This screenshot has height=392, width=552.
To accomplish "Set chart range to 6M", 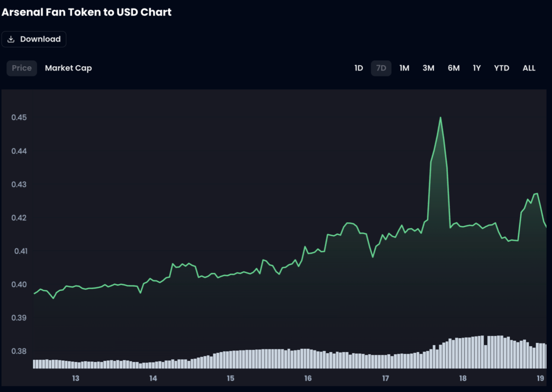I will pos(453,68).
